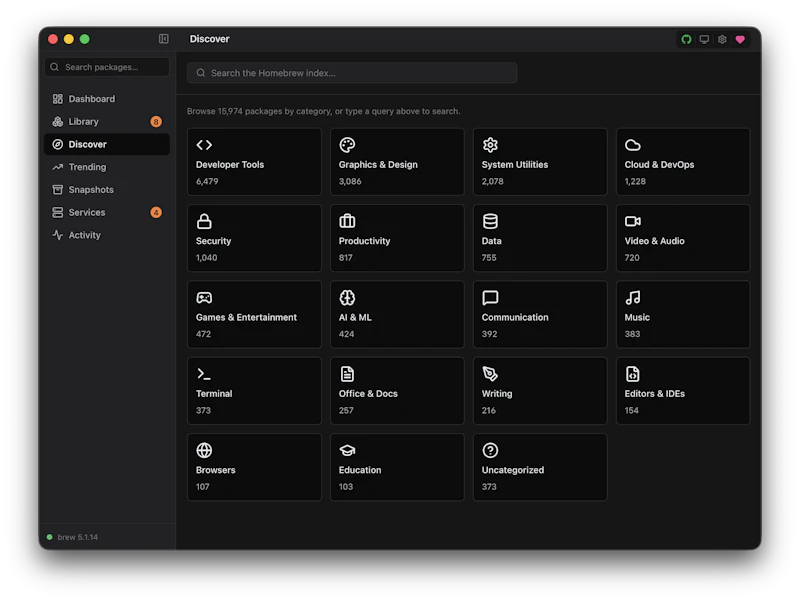
Task: Click the Communication speech bubble icon
Action: click(490, 297)
